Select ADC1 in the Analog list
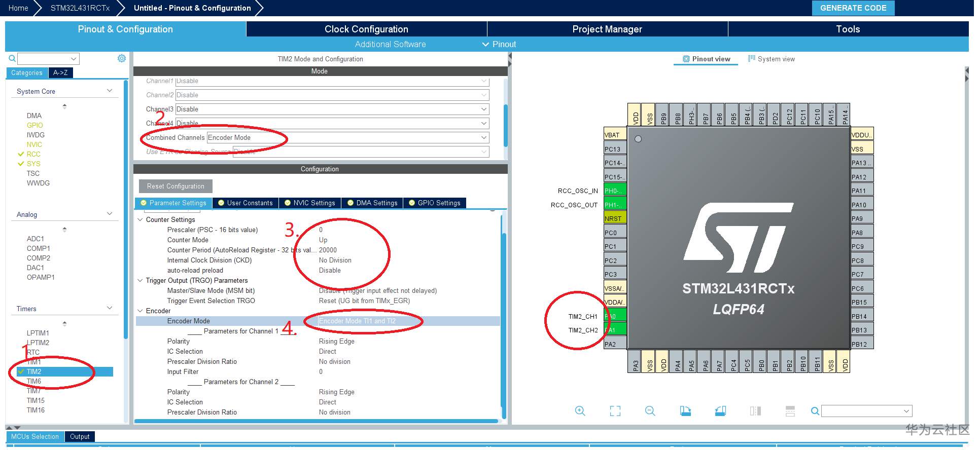980x450 pixels. [36, 239]
